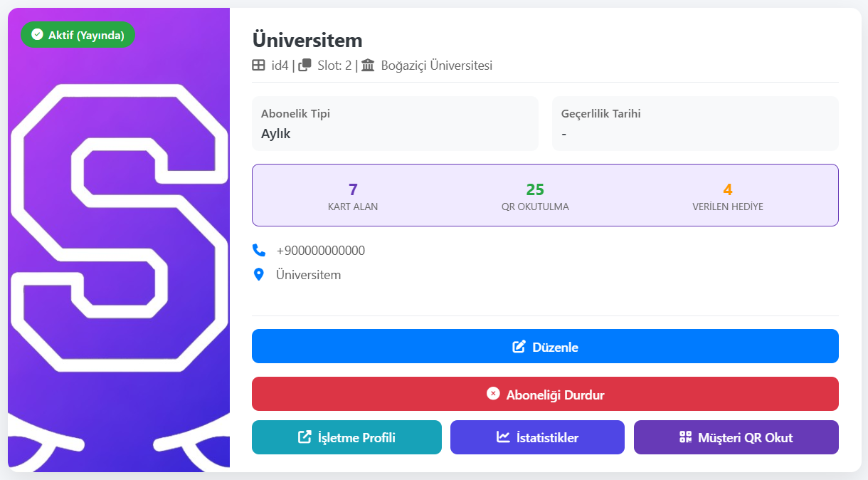Click the table icon next to id4

click(259, 66)
